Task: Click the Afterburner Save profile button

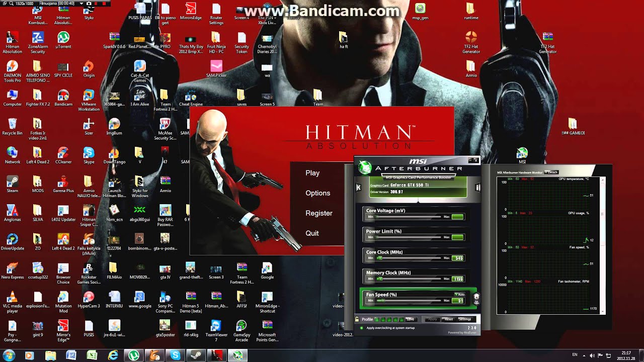Action: (410, 319)
